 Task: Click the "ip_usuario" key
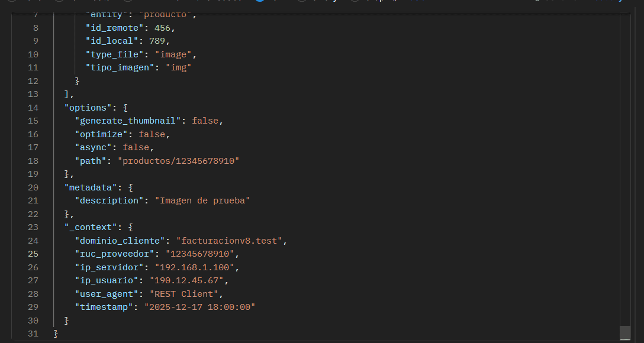[107, 281]
